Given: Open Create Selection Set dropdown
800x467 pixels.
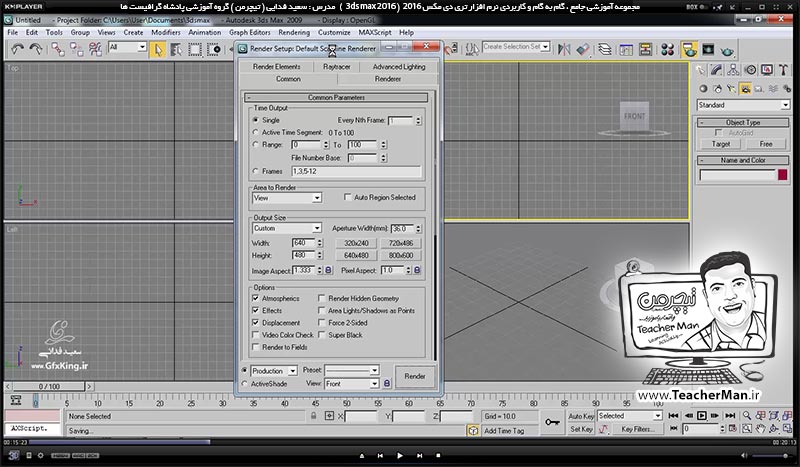Looking at the screenshot, I should [x=516, y=46].
